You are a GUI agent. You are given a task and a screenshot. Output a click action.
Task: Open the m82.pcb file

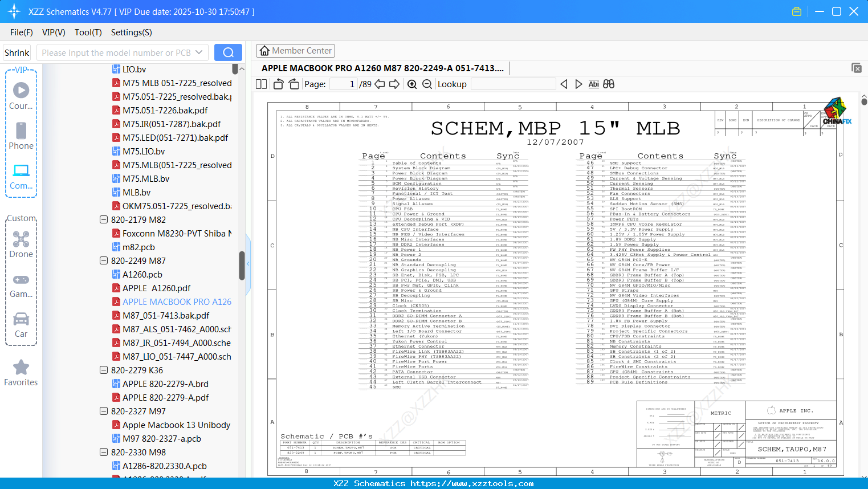coord(133,247)
